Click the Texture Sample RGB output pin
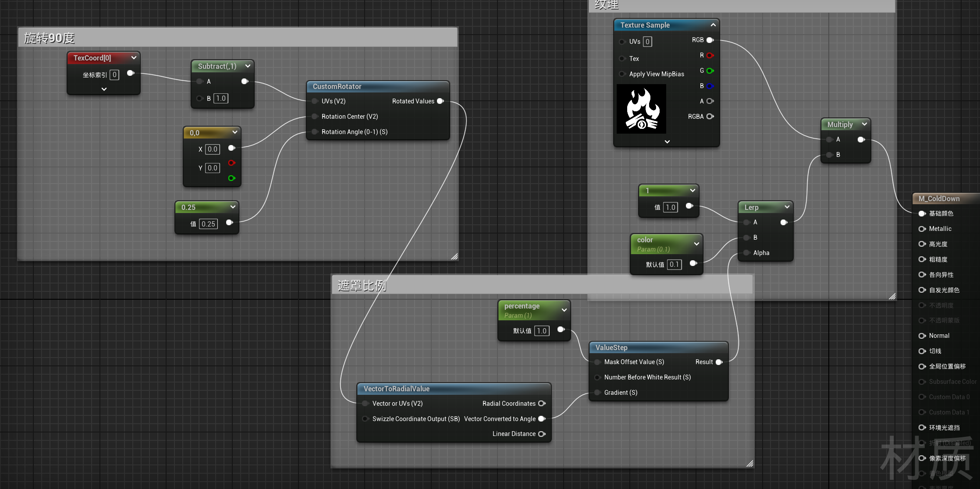The width and height of the screenshot is (980, 489). point(710,40)
